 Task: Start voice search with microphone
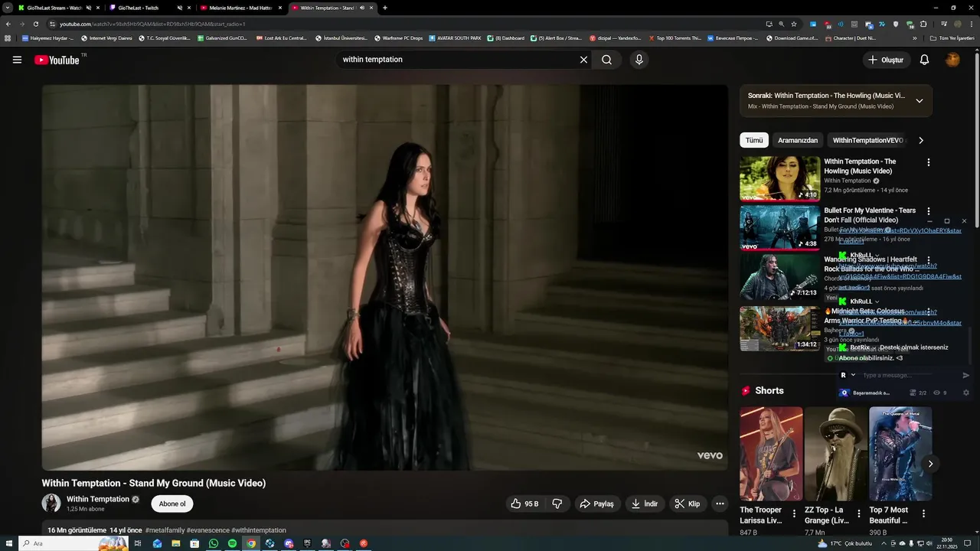pyautogui.click(x=639, y=60)
